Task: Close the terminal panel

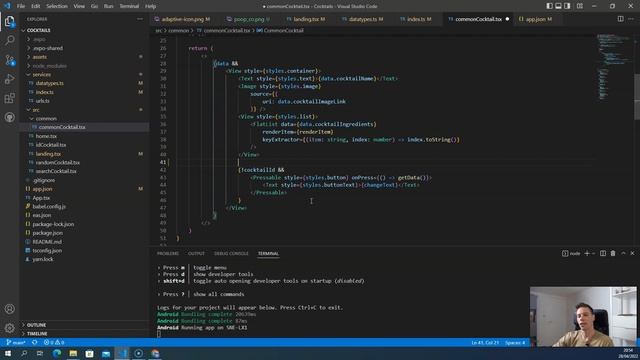Action: tap(632, 253)
